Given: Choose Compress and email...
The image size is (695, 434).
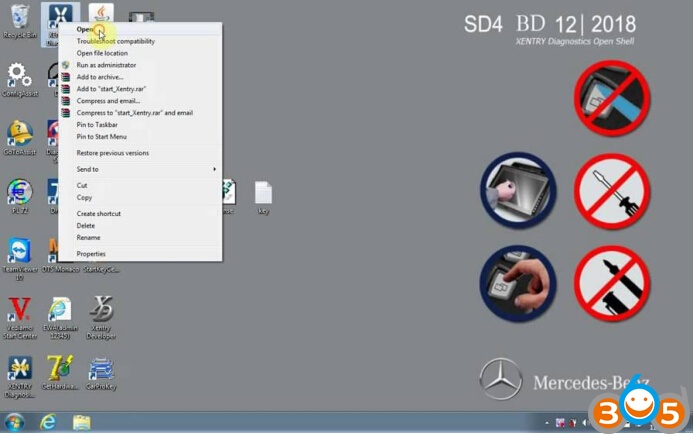Looking at the screenshot, I should click(141, 101).
